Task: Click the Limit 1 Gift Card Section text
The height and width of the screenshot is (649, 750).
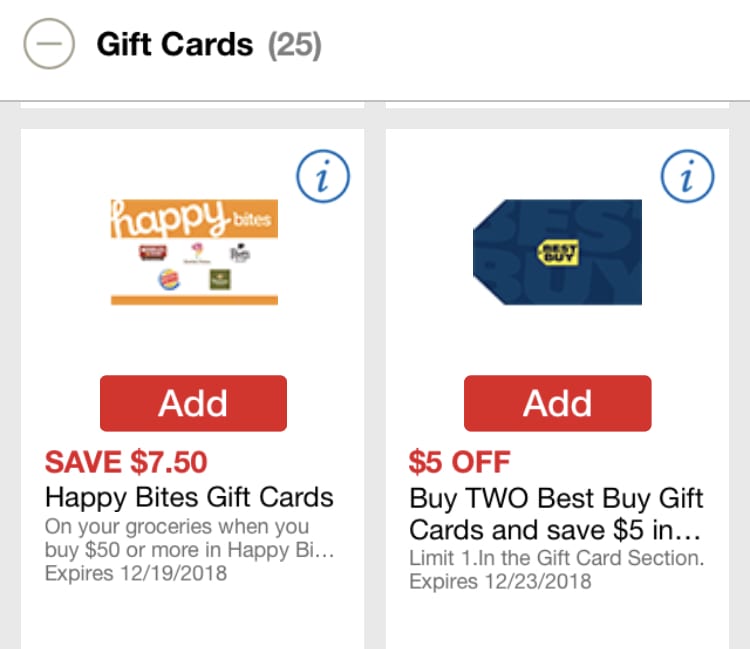Action: 556,558
